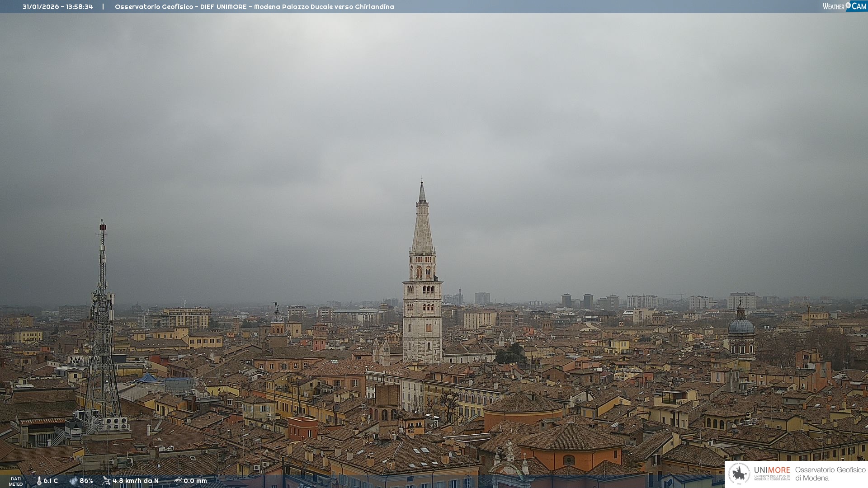The width and height of the screenshot is (868, 488).
Task: Click the DATI METEO label
Action: pos(15,481)
